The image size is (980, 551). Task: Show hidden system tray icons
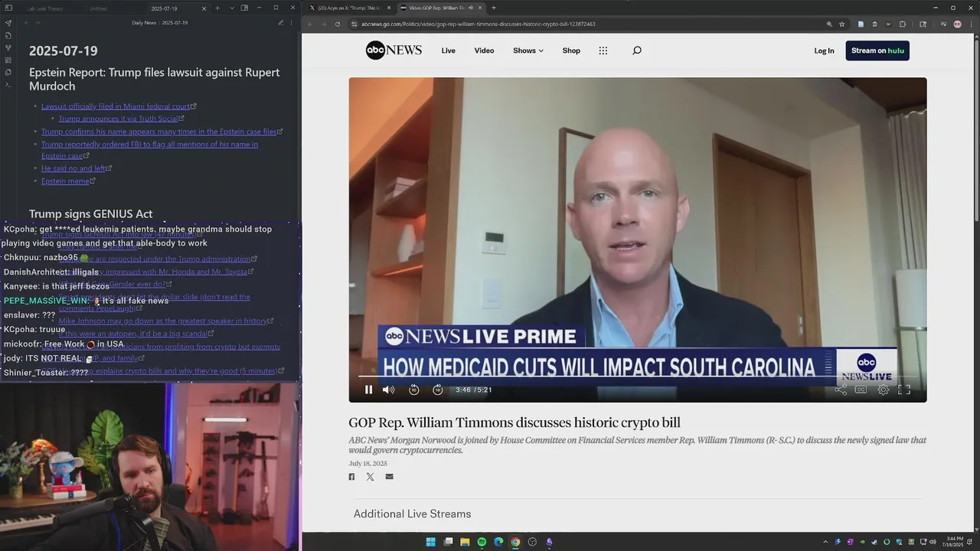click(825, 542)
